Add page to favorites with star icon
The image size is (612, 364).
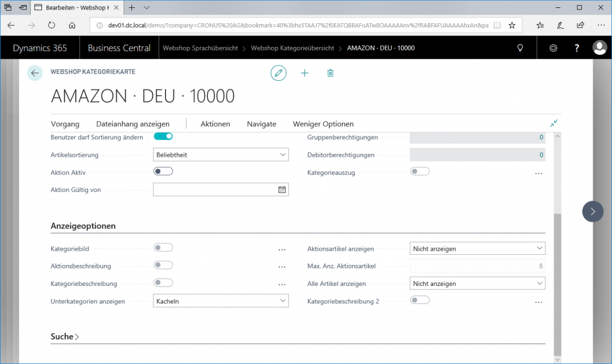pos(512,25)
